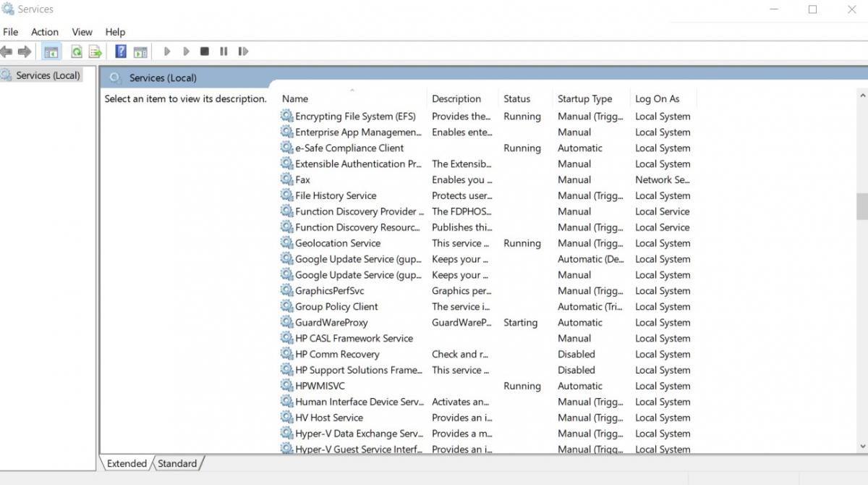Image resolution: width=868 pixels, height=485 pixels.
Task: Click the scrollbar up arrow
Action: 861,96
